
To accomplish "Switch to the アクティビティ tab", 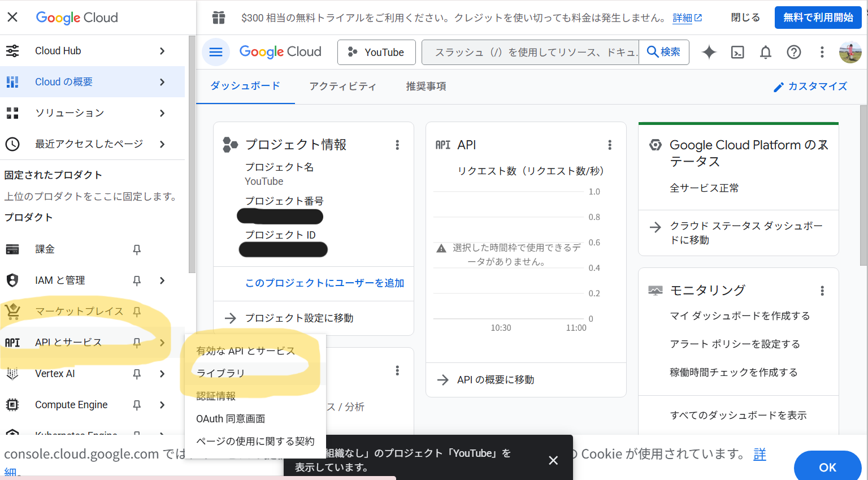I will 342,86.
